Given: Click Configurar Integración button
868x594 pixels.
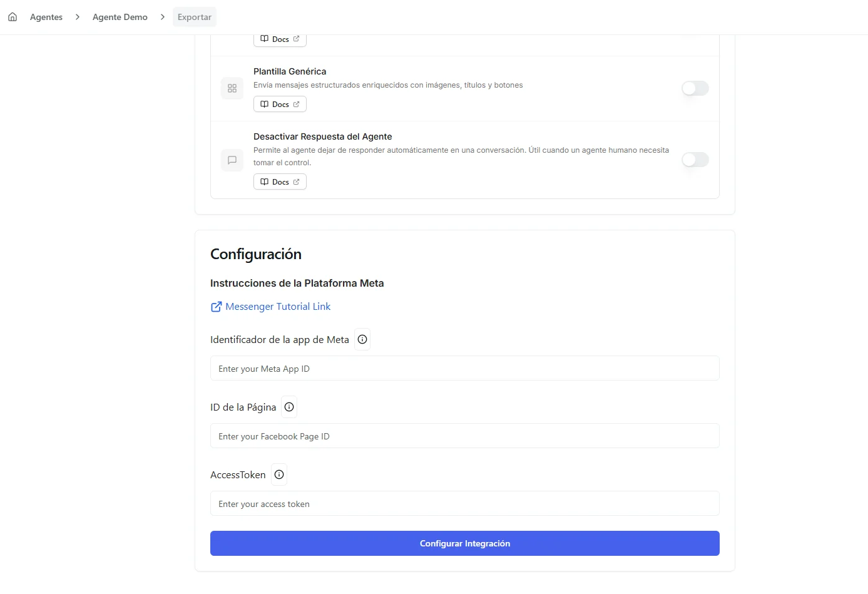Looking at the screenshot, I should point(465,543).
